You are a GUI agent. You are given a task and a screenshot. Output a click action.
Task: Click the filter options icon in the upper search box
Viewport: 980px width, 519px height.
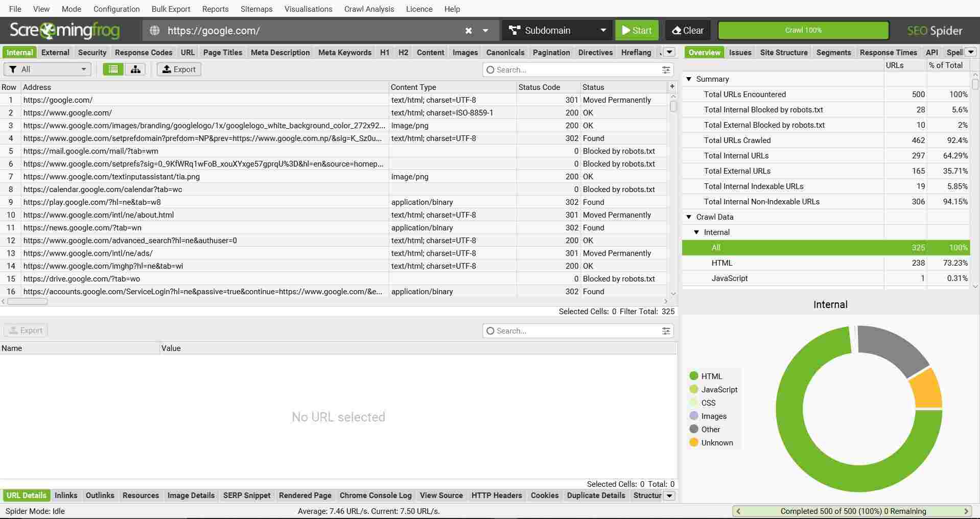(x=666, y=70)
